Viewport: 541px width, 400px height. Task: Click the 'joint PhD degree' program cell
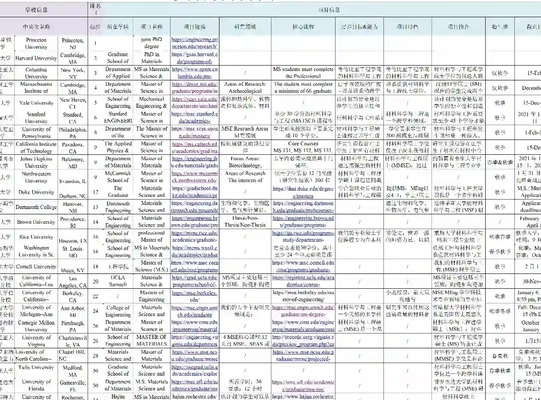(151, 43)
